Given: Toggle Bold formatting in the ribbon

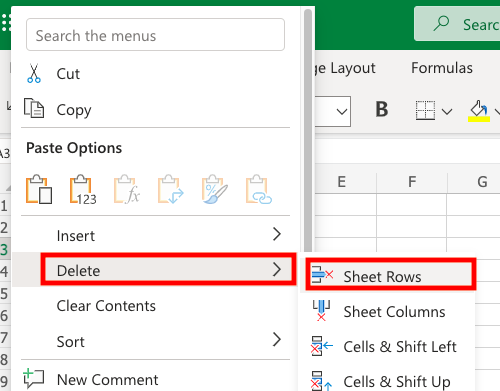Looking at the screenshot, I should click(x=382, y=109).
